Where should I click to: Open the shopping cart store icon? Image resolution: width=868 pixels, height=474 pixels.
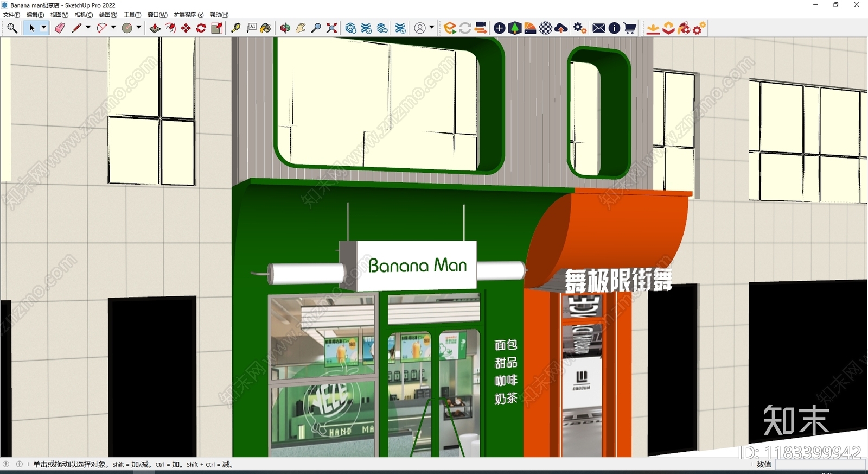(x=630, y=28)
